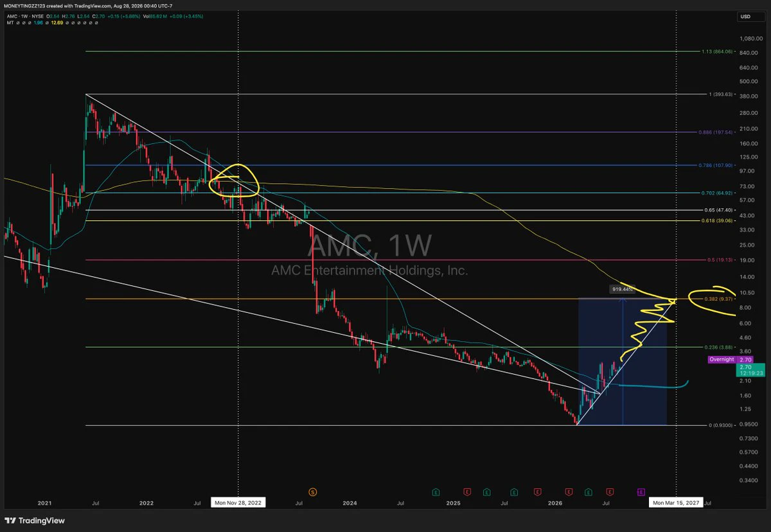Select the MT indicator legend name
Image resolution: width=771 pixels, height=532 pixels.
point(10,23)
